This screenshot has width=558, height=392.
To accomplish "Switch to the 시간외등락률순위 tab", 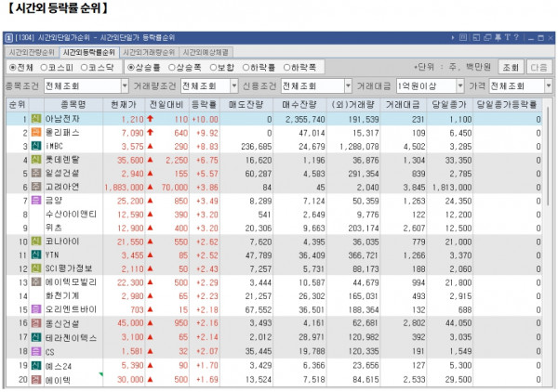I will pos(89,52).
